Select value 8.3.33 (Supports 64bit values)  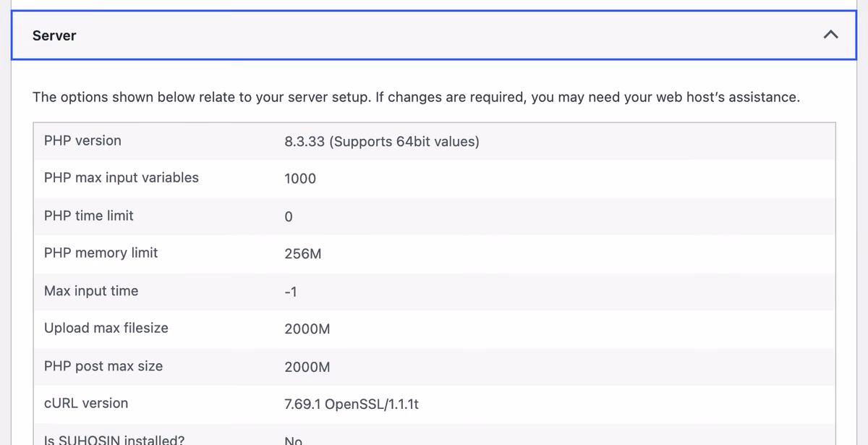pyautogui.click(x=382, y=142)
